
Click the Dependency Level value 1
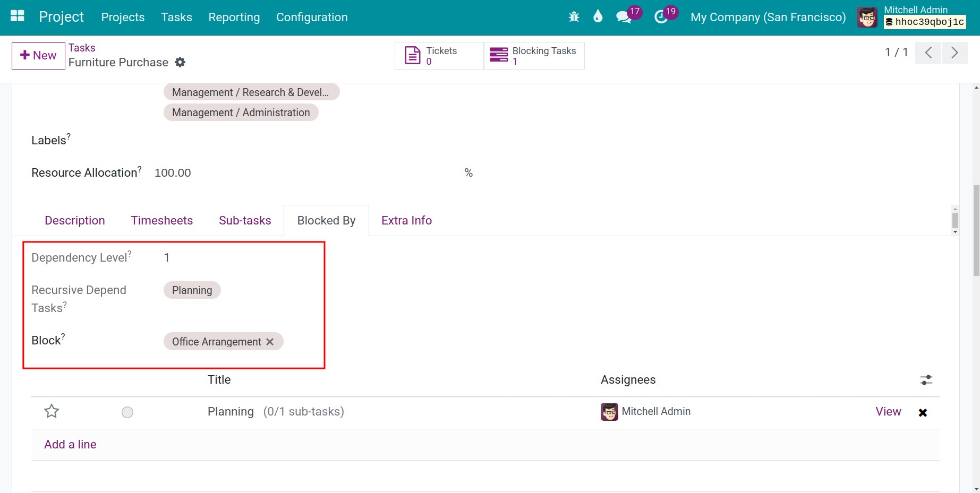pos(167,258)
